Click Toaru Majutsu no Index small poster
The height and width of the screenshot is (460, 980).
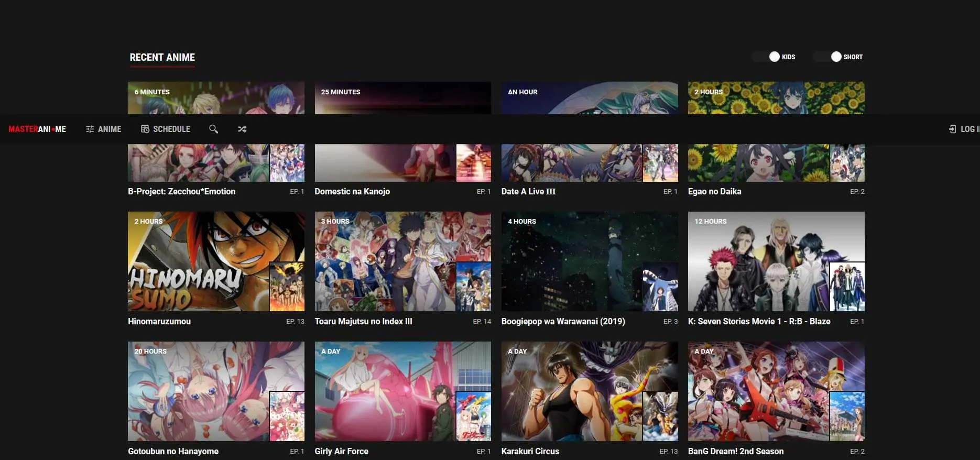[473, 287]
